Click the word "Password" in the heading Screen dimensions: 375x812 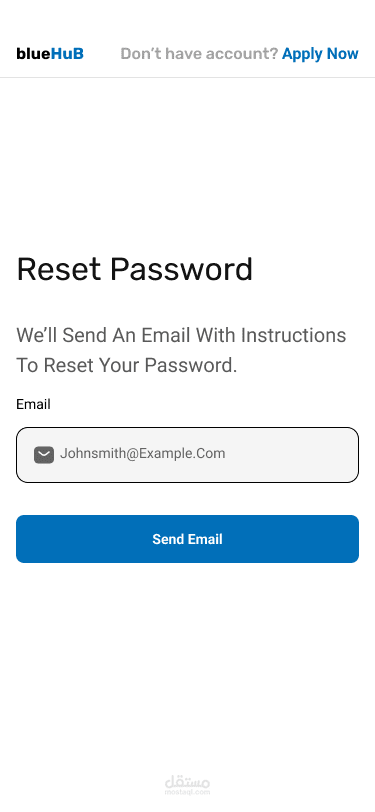pos(181,269)
